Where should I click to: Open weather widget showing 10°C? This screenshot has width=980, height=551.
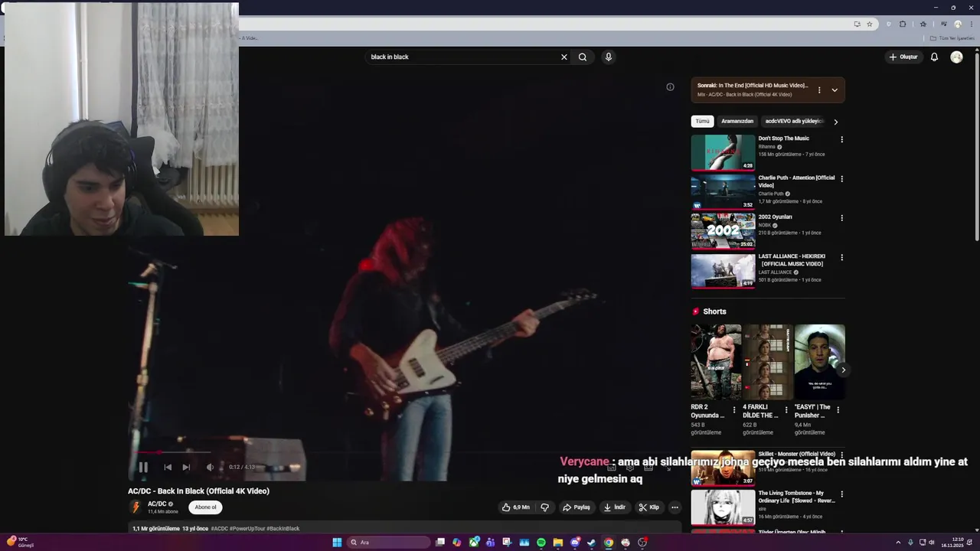coord(20,543)
